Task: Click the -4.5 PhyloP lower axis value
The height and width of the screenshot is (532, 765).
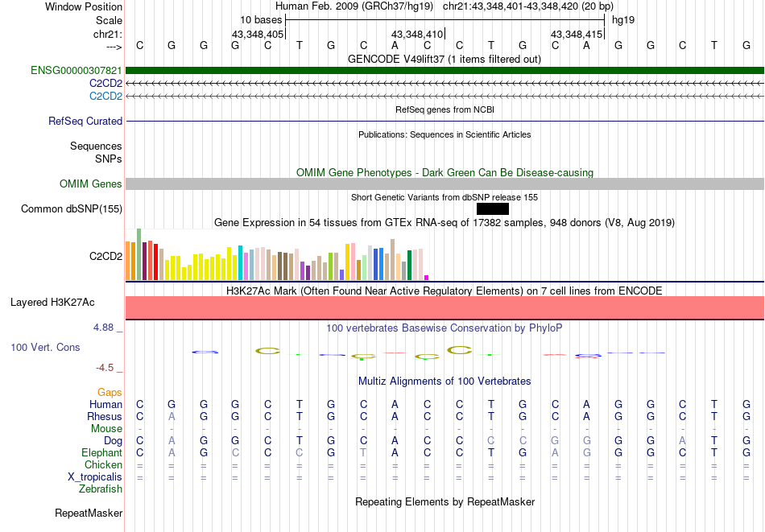Action: (x=105, y=368)
